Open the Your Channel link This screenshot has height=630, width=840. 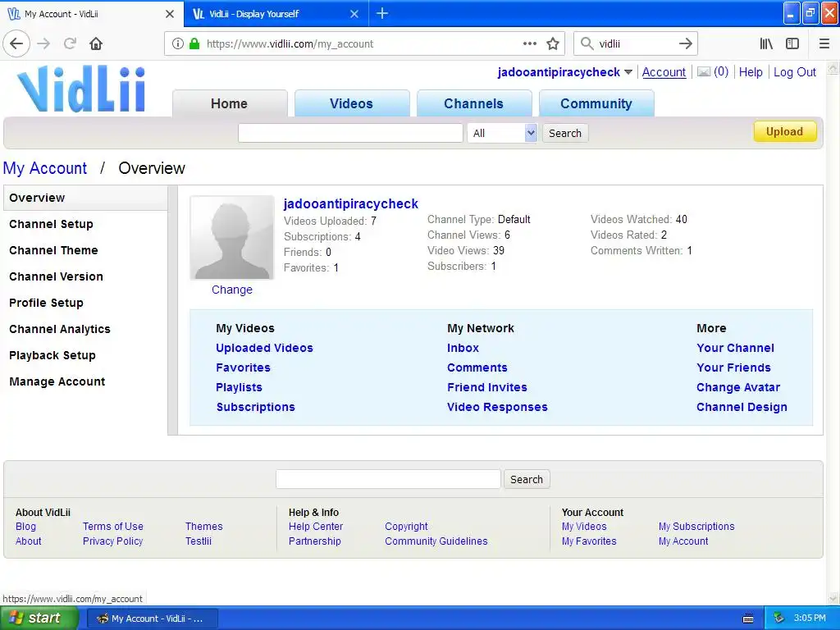[736, 348]
